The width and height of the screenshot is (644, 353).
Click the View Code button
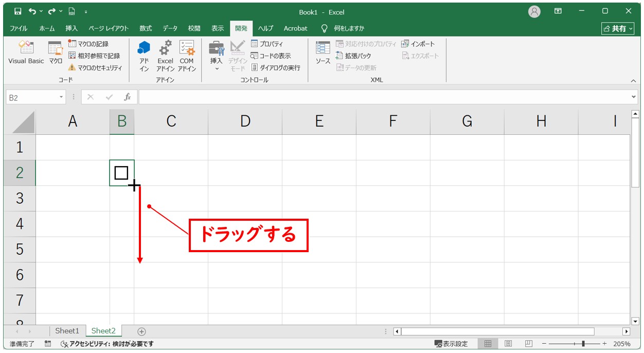pyautogui.click(x=271, y=56)
